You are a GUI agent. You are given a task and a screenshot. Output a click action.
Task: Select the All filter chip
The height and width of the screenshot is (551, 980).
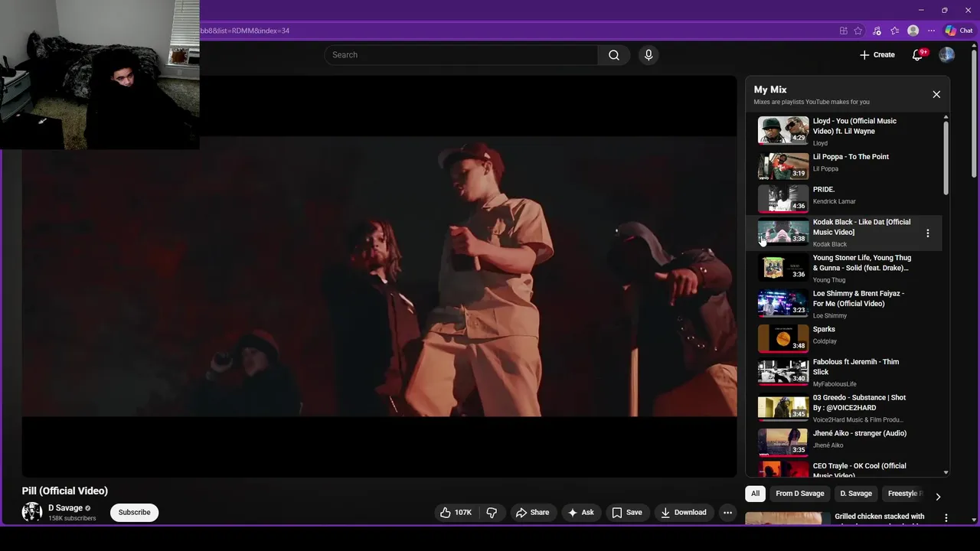[x=755, y=494]
